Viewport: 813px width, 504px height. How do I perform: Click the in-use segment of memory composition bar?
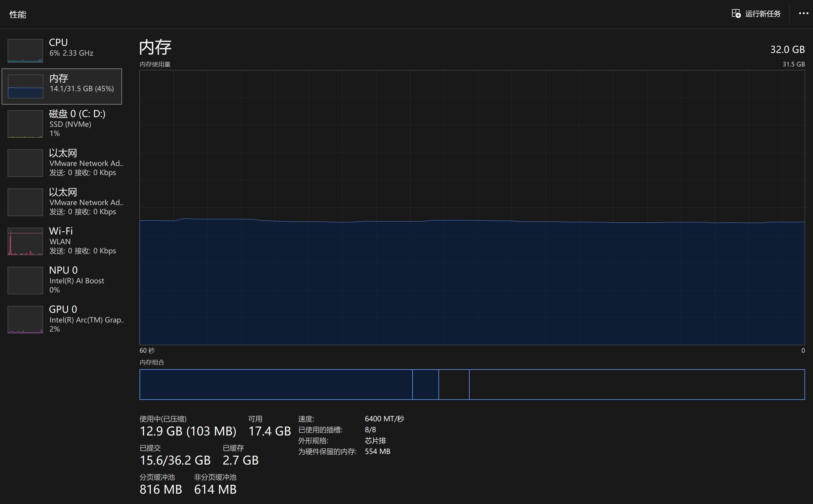[276, 384]
